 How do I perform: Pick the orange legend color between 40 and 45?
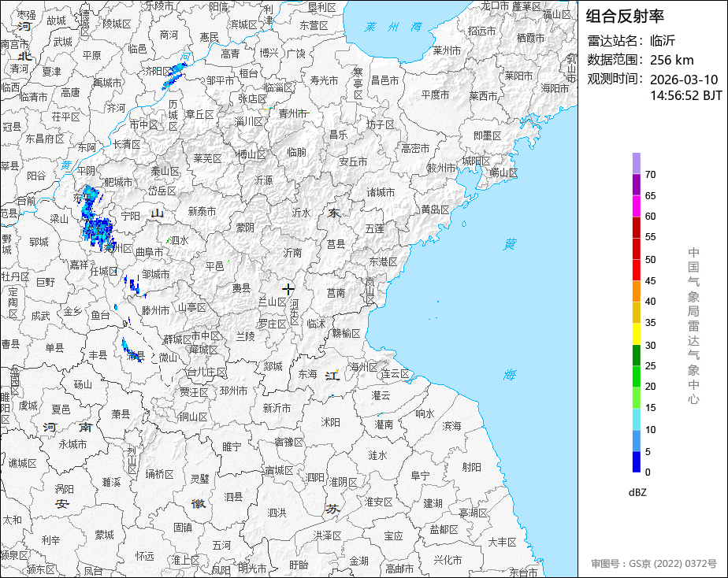[x=637, y=291]
